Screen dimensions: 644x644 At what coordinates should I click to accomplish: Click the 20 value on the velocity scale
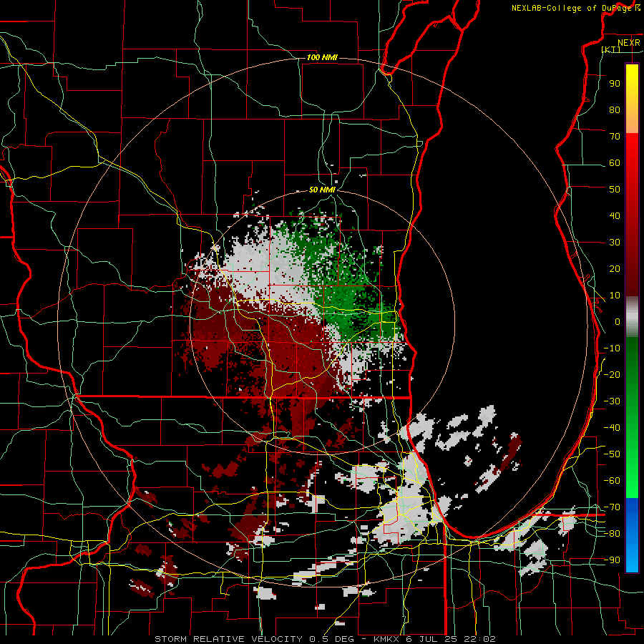615,269
